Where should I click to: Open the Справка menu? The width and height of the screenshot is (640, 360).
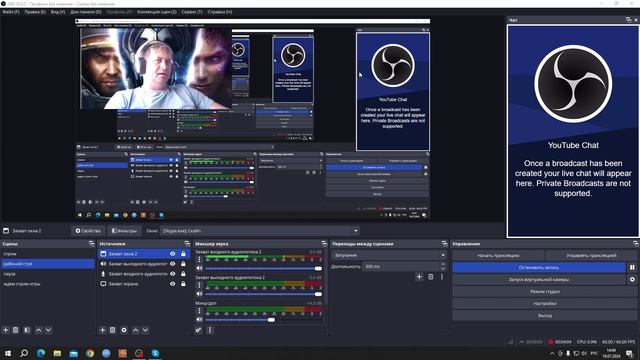[x=220, y=12]
